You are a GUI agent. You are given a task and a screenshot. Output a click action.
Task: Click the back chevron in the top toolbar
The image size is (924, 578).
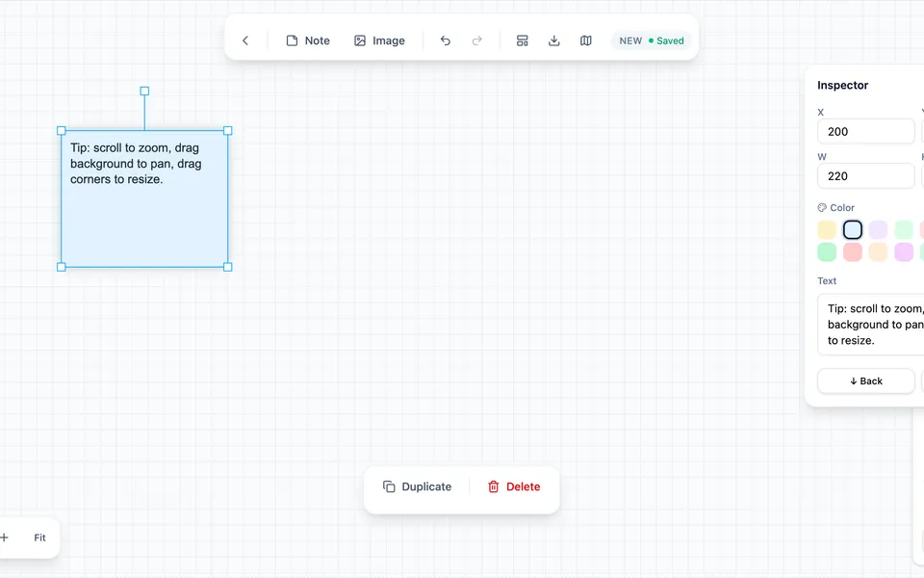(x=245, y=40)
